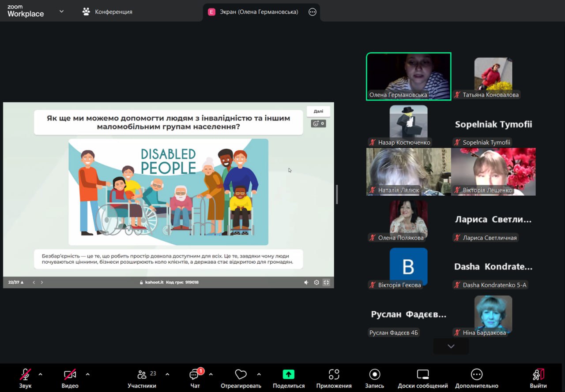The width and height of the screenshot is (565, 392).
Task: Start recording with Запись icon
Action: click(374, 374)
